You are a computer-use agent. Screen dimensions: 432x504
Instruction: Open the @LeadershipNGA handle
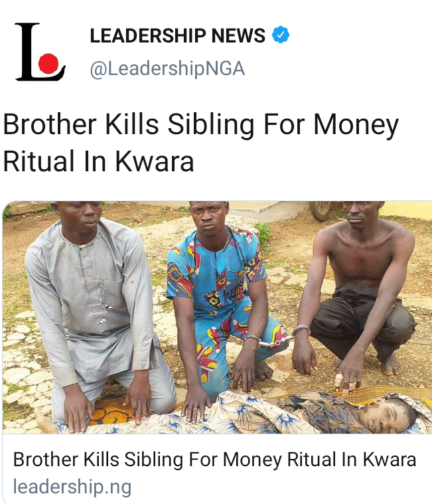tap(167, 68)
